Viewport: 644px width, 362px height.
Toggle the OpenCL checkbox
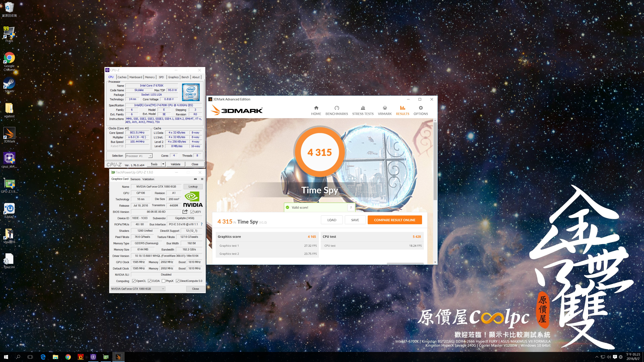134,281
